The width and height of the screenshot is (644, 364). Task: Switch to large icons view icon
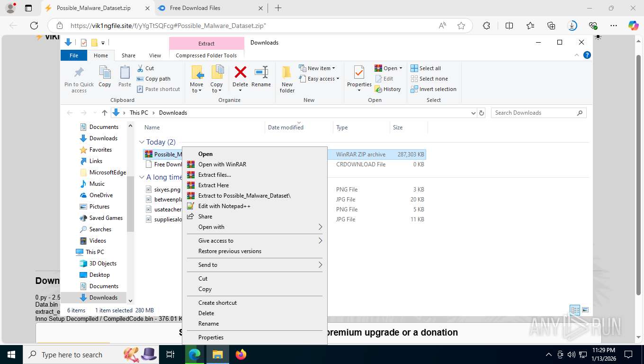pyautogui.click(x=585, y=310)
